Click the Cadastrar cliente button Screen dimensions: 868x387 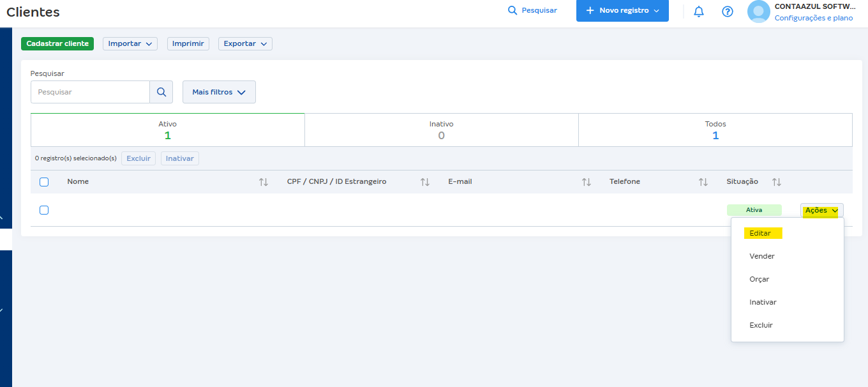[57, 43]
